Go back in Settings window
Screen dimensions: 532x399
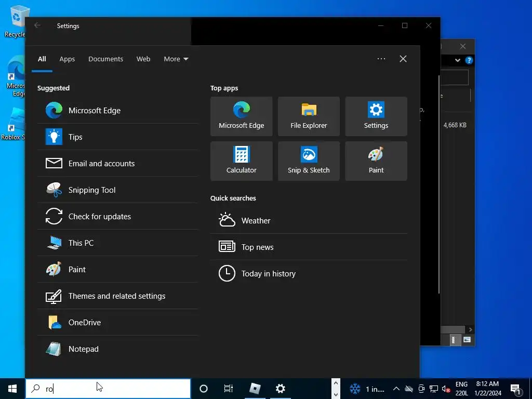click(x=37, y=25)
